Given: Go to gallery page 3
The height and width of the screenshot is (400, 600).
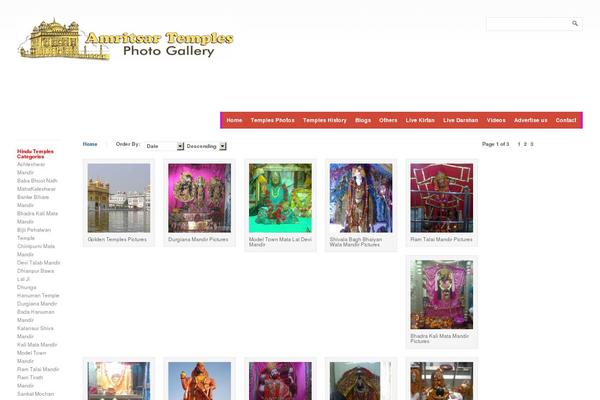Looking at the screenshot, I should pos(532,144).
